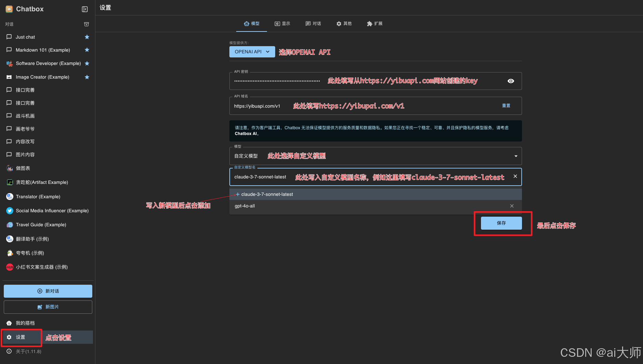
Task: Switch to the 扩展 settings tab
Action: [375, 24]
